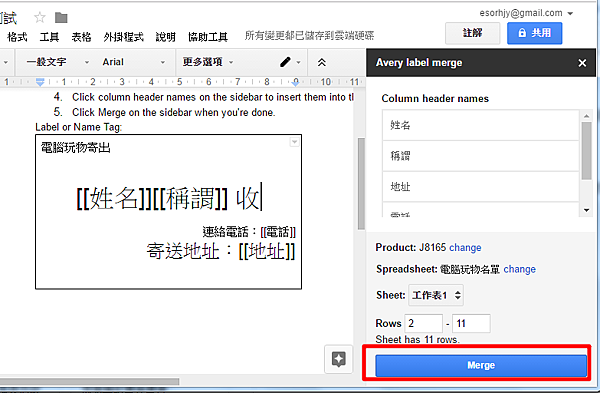Click the Rows end field showing 11
This screenshot has width=600, height=393.
click(471, 323)
